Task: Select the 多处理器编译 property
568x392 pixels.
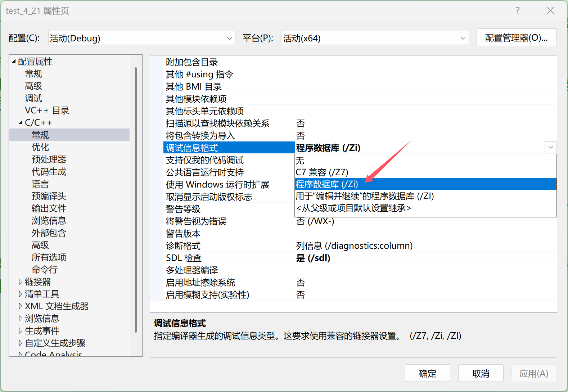Action: point(229,270)
